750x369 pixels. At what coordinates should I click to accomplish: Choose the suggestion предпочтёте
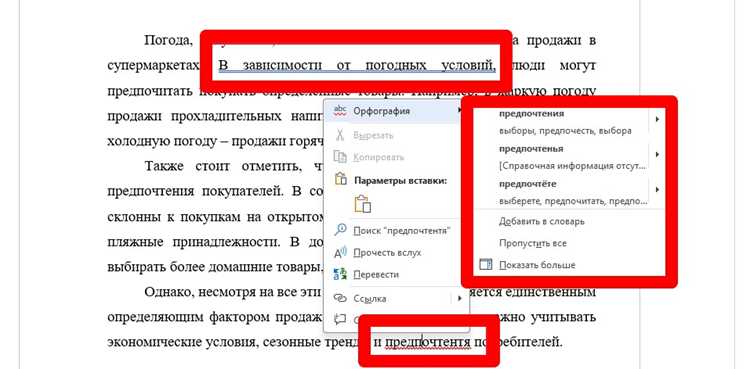coord(528,184)
